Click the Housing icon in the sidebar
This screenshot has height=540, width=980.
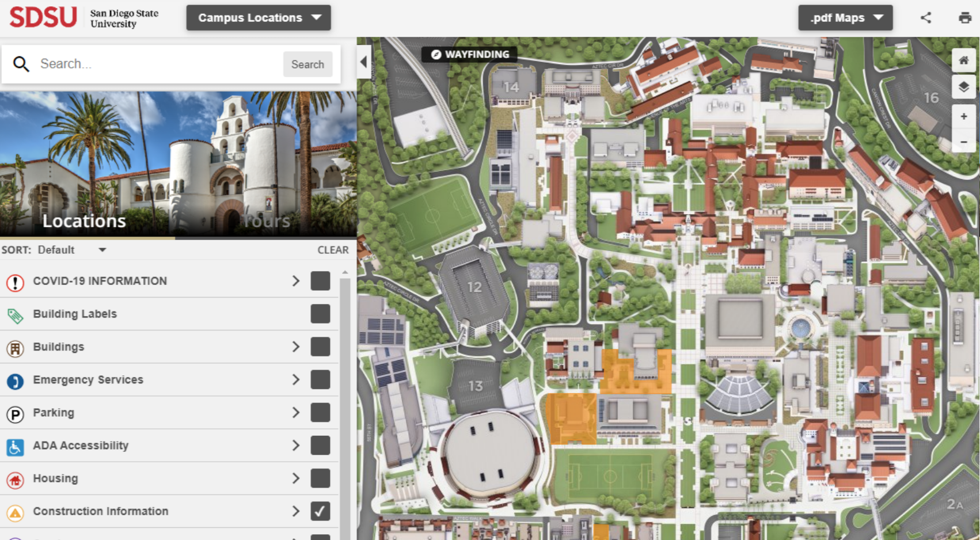pos(15,478)
